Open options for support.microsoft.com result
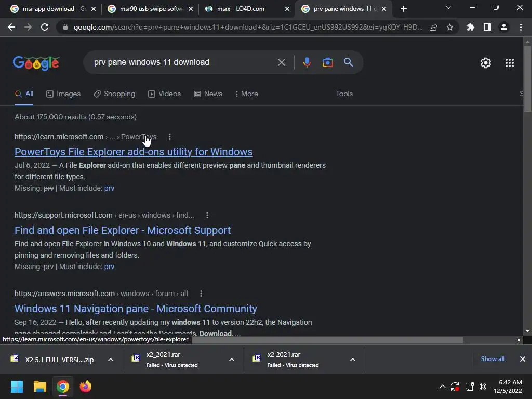Screen dimensions: 532x399 coord(207,215)
